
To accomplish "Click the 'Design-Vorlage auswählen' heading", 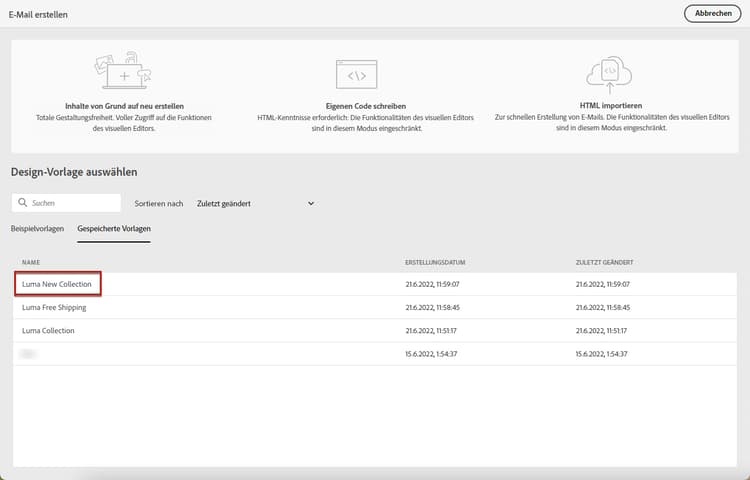I will [x=74, y=172].
